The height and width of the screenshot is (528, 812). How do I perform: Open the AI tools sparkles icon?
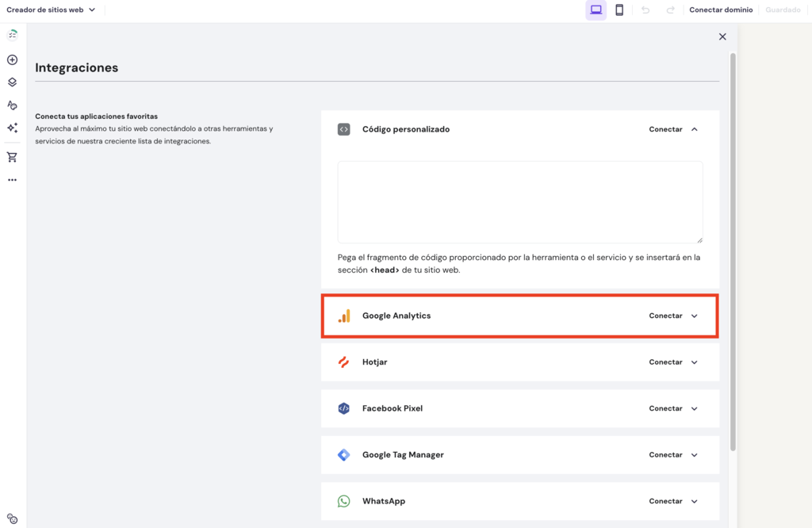[12, 128]
